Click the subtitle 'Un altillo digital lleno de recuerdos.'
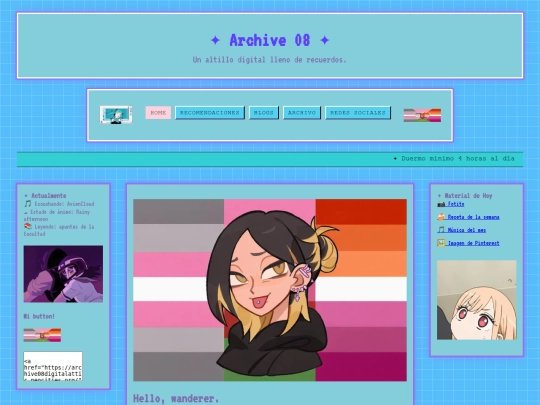540x405 pixels. pos(270,60)
